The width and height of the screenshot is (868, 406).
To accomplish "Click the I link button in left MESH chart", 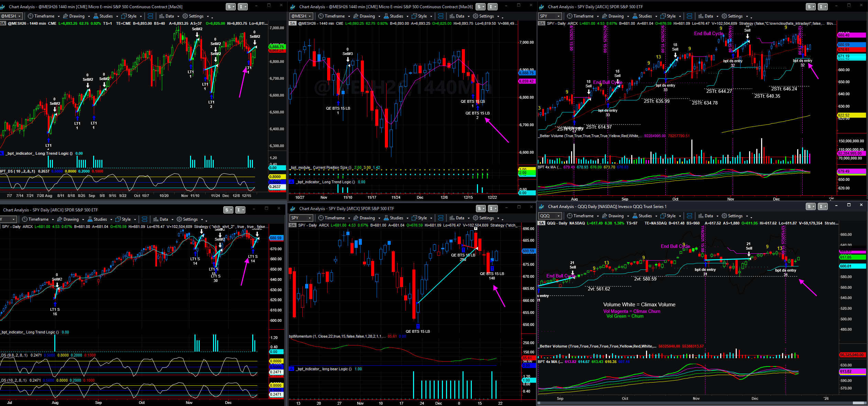I will pos(243,7).
